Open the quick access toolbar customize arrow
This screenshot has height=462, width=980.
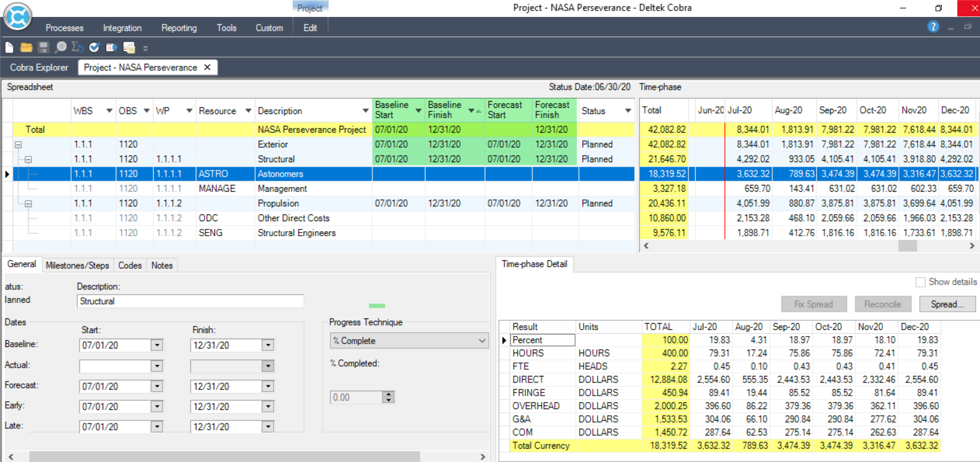coord(145,48)
